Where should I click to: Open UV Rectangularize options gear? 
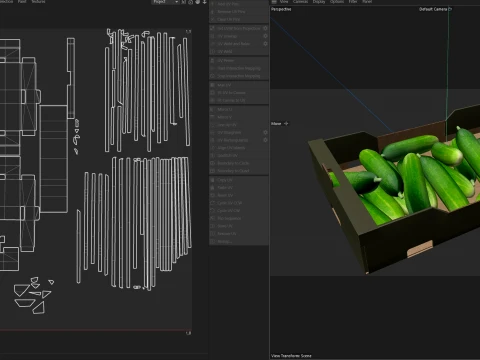click(x=265, y=140)
